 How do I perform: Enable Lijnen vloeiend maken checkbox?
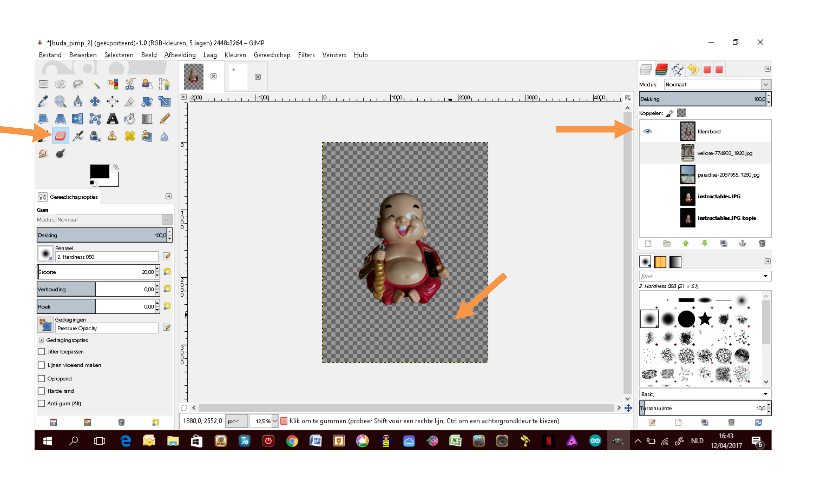tap(41, 365)
